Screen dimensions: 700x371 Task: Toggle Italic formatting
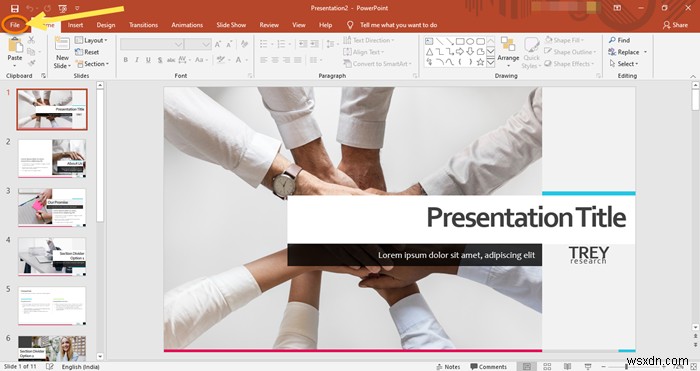137,60
